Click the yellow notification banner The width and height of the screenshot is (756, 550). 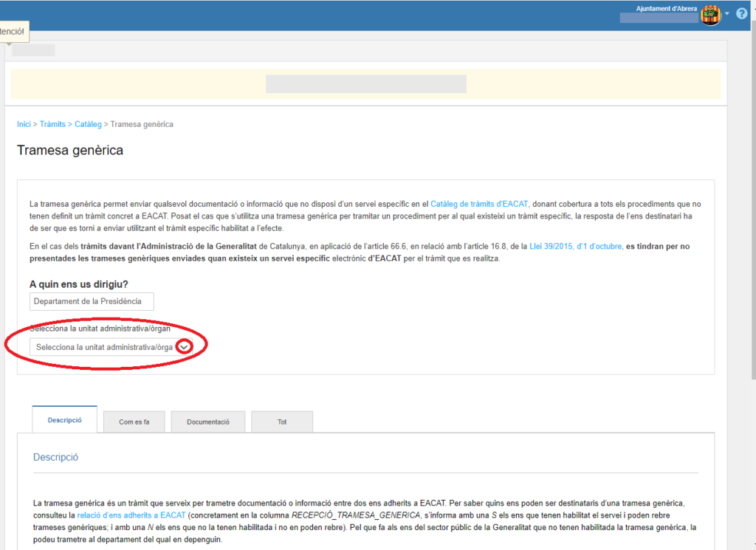point(365,84)
